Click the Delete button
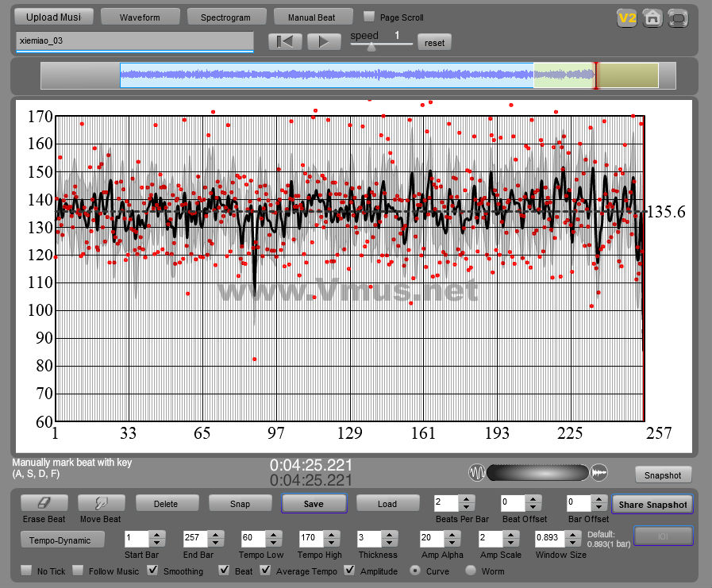 coord(166,503)
